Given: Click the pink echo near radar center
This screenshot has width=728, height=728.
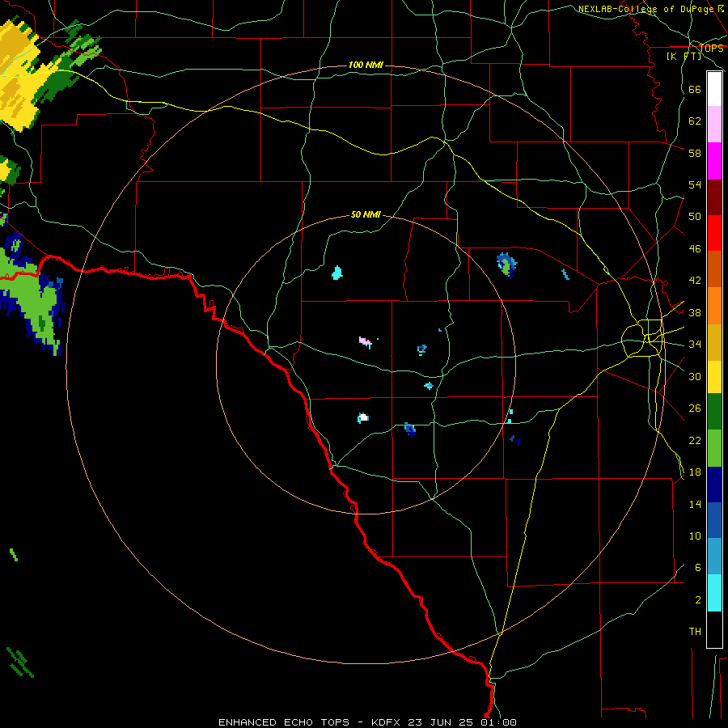Looking at the screenshot, I should 366,342.
